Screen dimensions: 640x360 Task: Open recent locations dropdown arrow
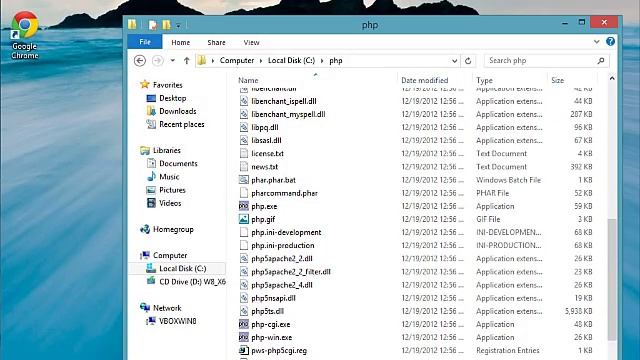point(173,61)
